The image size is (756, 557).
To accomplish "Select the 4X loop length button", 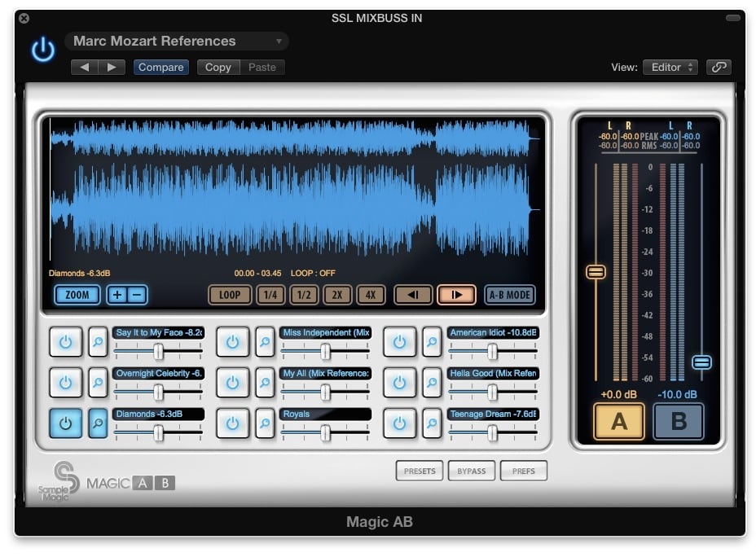I will (x=371, y=295).
